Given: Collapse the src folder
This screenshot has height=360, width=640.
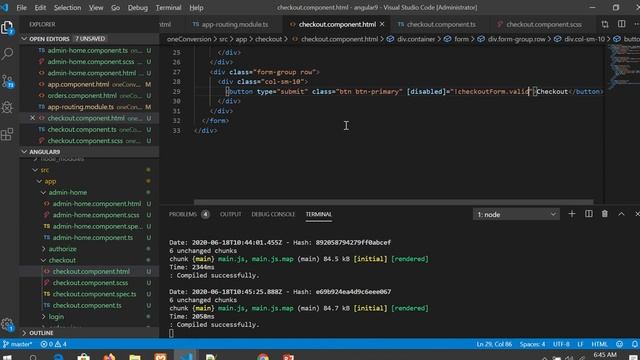Looking at the screenshot, I should pyautogui.click(x=36, y=170).
